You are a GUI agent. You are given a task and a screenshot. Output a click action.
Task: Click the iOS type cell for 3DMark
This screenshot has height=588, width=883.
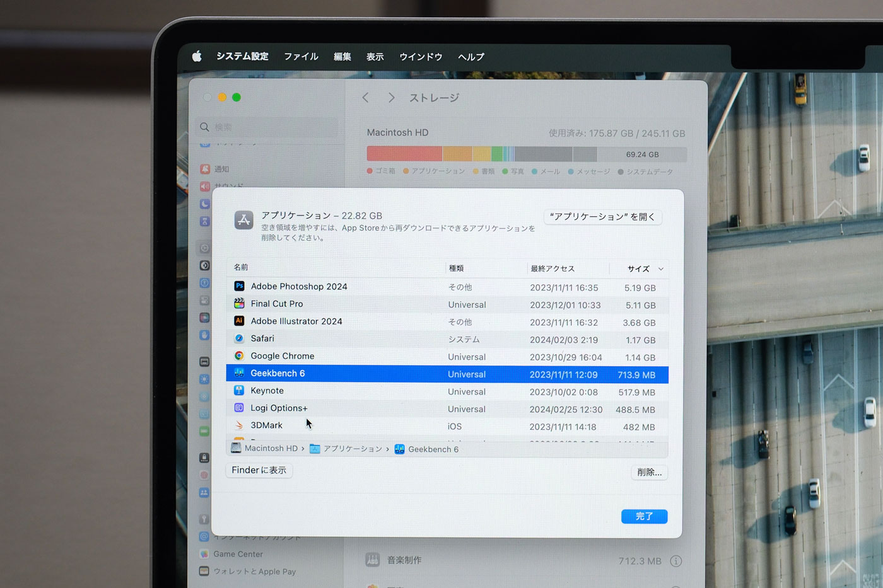tap(455, 427)
